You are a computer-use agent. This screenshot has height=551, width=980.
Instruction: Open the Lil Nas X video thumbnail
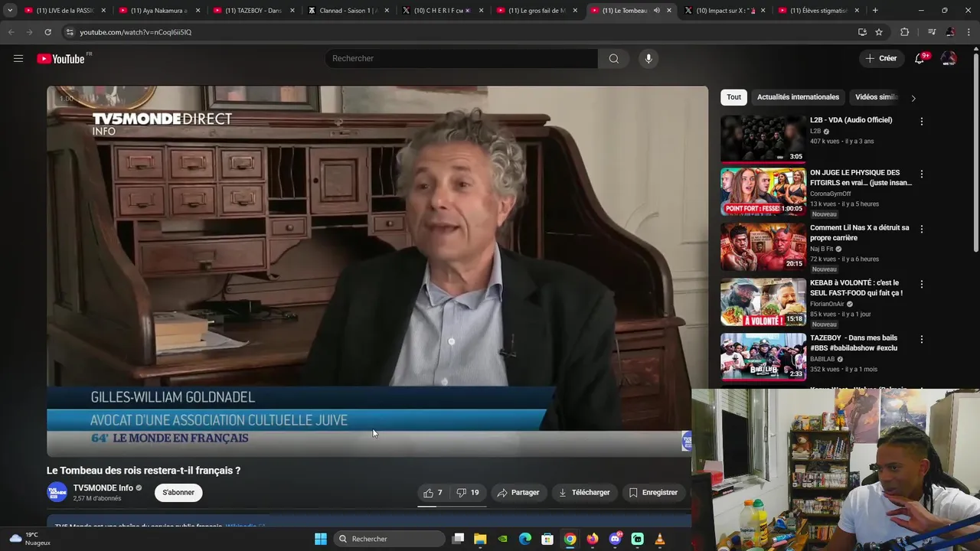pyautogui.click(x=763, y=247)
